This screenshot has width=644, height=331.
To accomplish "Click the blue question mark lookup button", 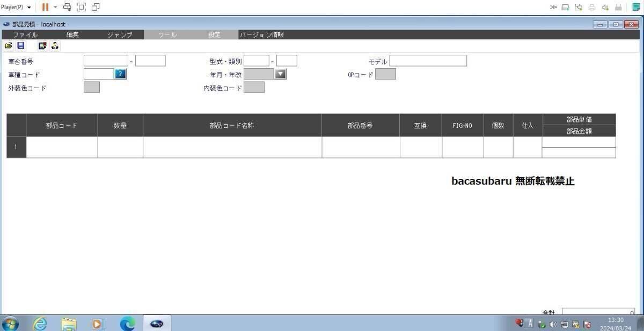I will [121, 74].
